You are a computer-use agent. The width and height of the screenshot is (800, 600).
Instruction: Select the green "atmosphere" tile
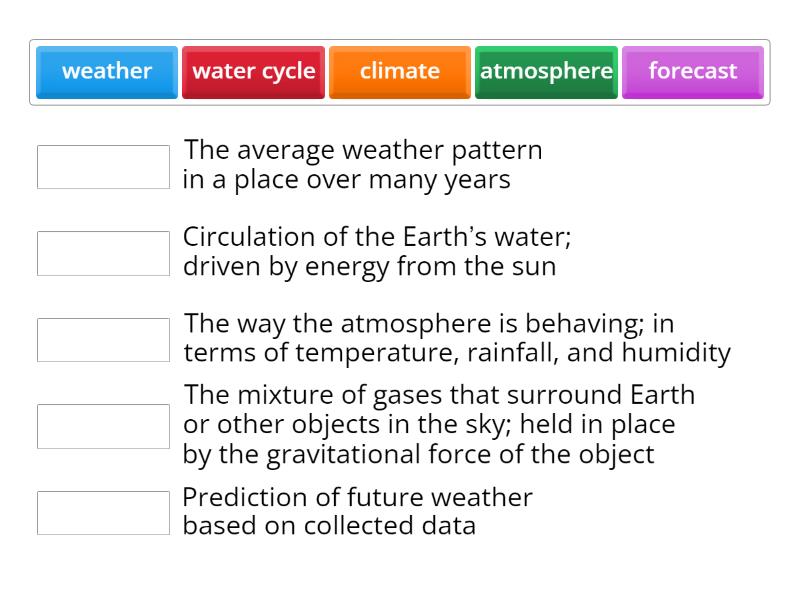tap(546, 71)
